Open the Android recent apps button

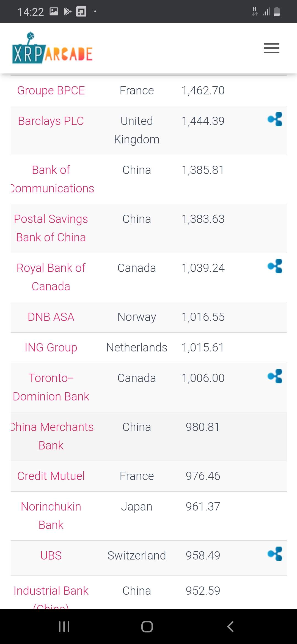(64, 627)
